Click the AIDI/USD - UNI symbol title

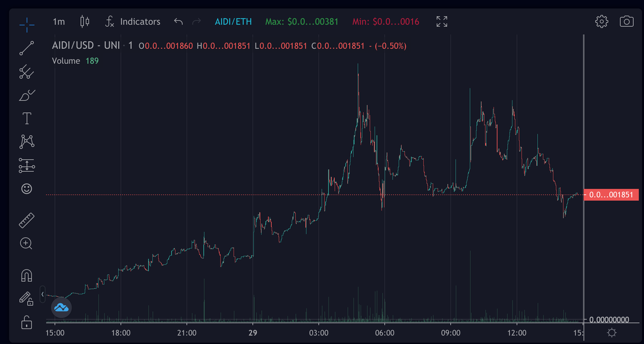point(86,46)
